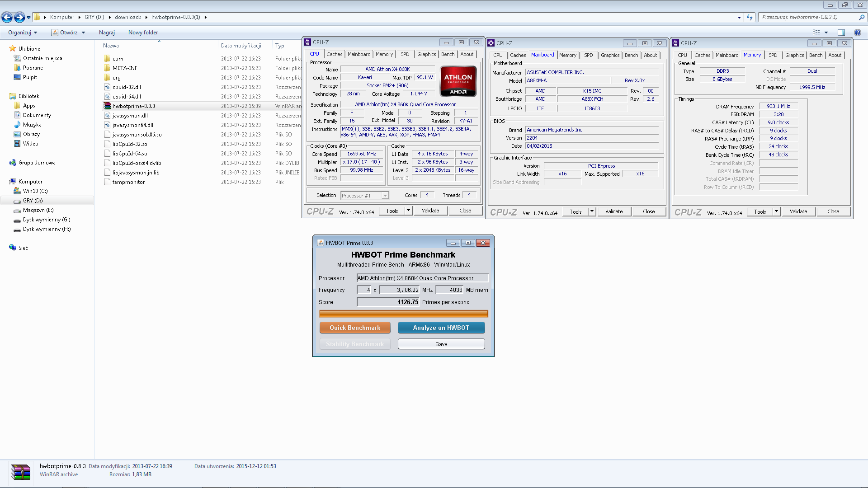
Task: Open the address bar history dropdown
Action: (x=739, y=17)
